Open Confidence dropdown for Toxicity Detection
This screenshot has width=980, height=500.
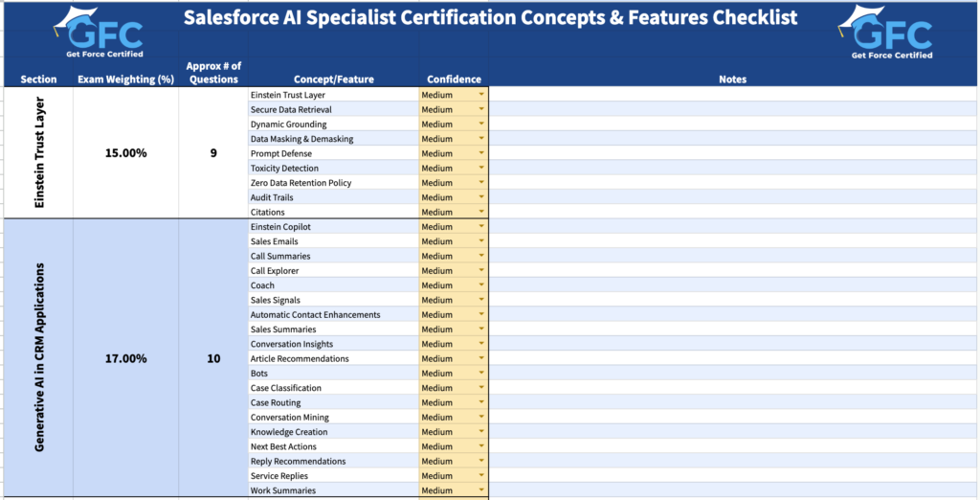point(481,168)
